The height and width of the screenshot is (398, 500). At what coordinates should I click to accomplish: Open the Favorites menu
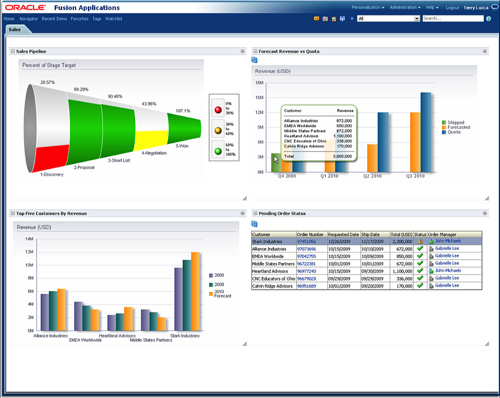[79, 19]
